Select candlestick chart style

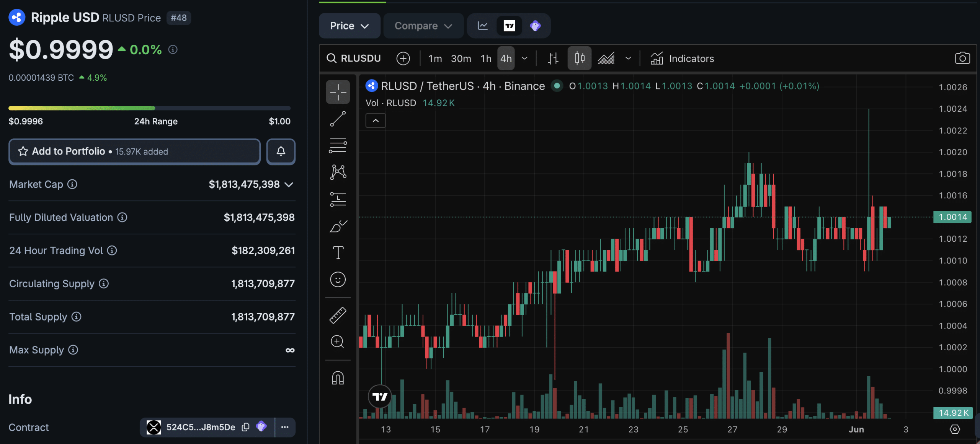tap(580, 59)
